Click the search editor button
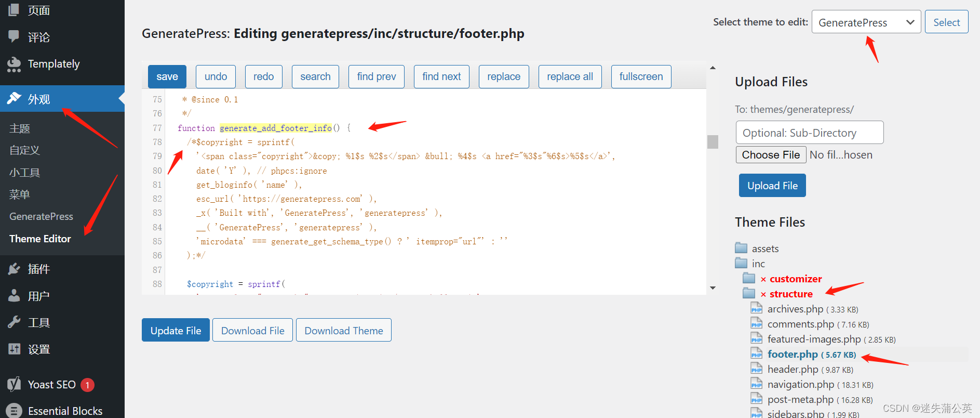Image resolution: width=980 pixels, height=418 pixels. click(315, 76)
